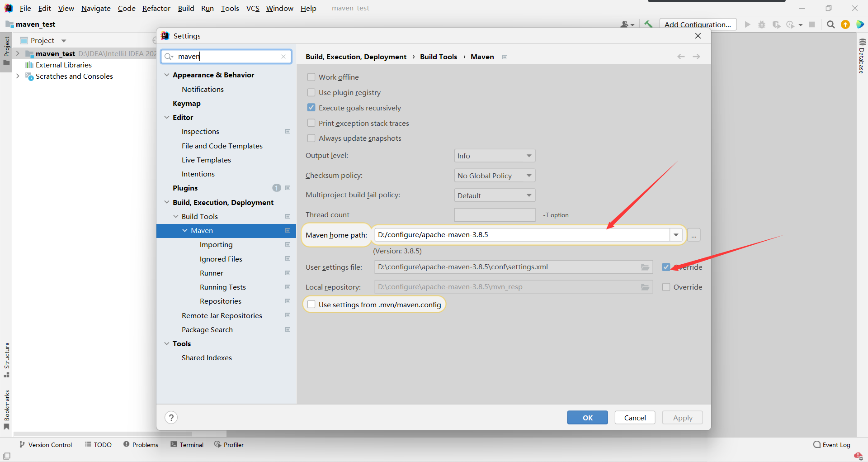The height and width of the screenshot is (462, 868).
Task: Expand maven_test project tree node
Action: 18,53
